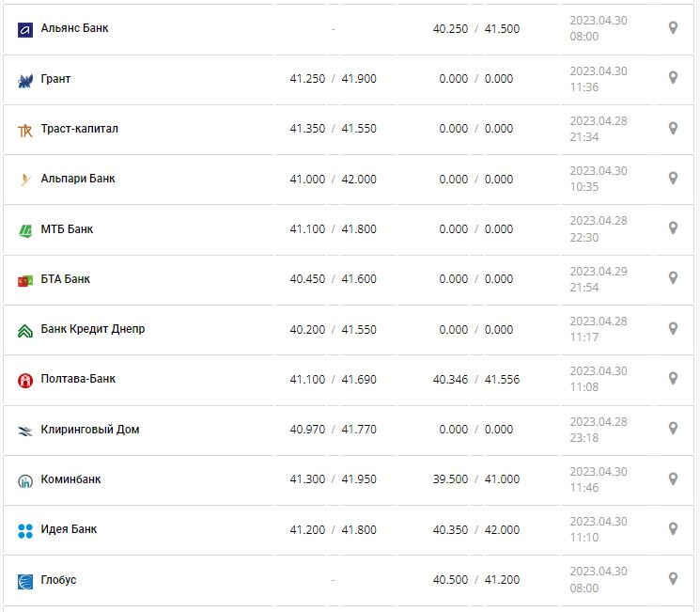This screenshot has height=612, width=700.
Task: Click the Полтава-Банк map pin icon
Action: tap(673, 378)
